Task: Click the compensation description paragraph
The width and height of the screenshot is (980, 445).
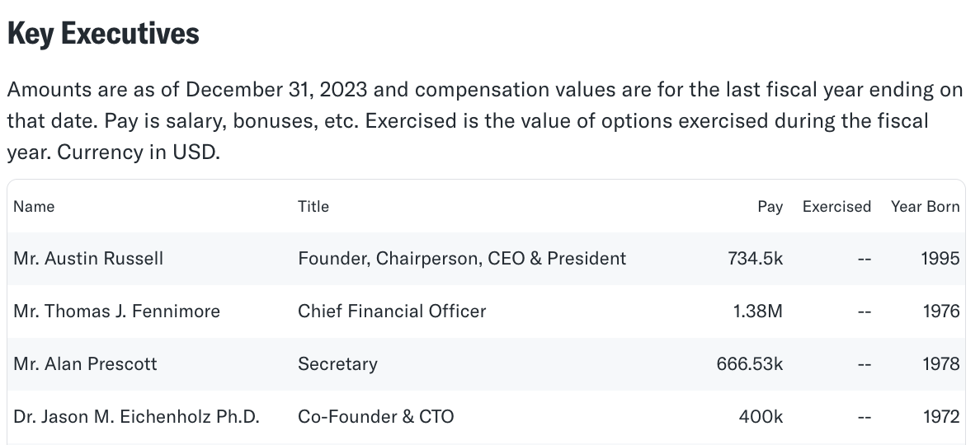Action: click(484, 121)
